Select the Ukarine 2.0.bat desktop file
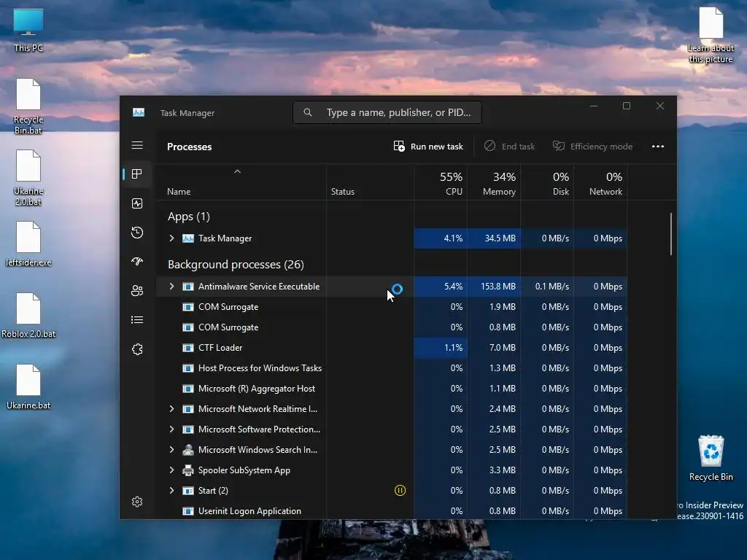 (28, 178)
